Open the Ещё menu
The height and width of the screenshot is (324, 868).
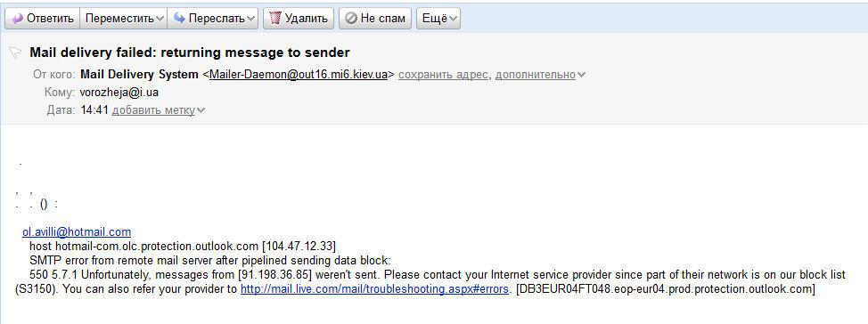point(438,18)
